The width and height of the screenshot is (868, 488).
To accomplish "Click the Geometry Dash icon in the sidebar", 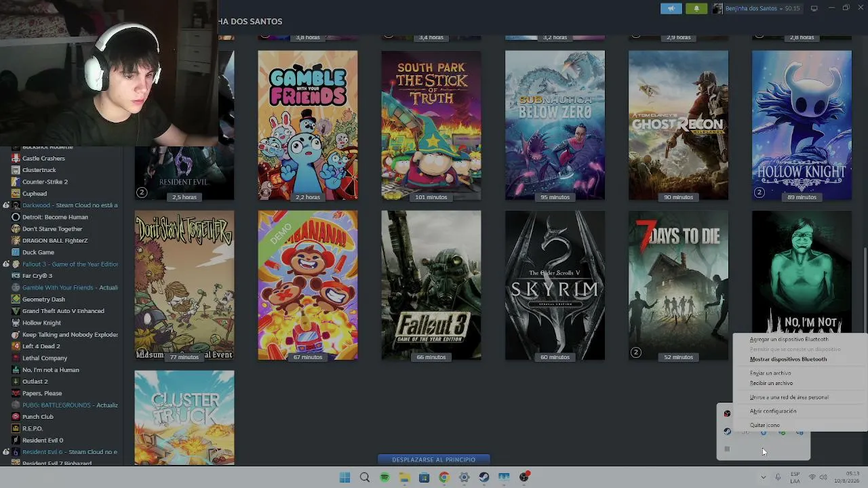I will [x=16, y=300].
